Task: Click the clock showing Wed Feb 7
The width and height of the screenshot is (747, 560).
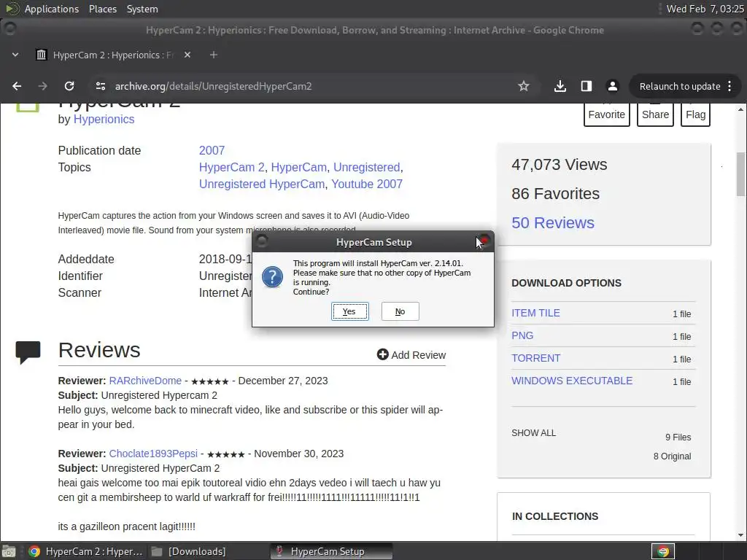Action: coord(705,9)
